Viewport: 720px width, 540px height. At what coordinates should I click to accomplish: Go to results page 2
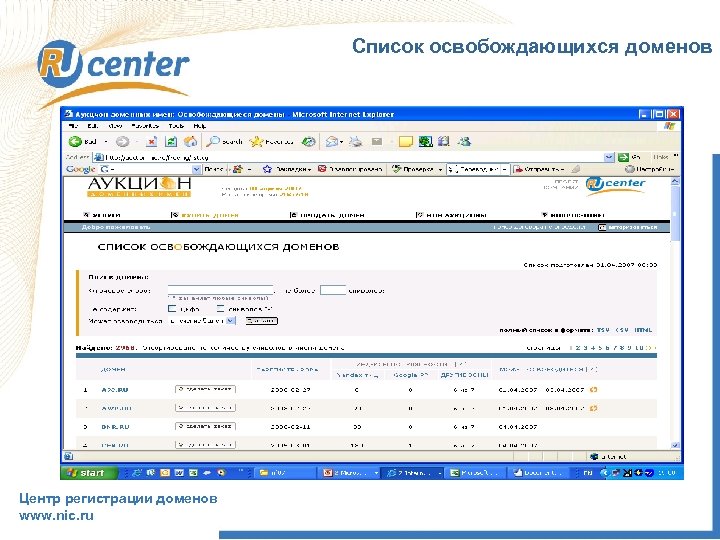click(x=578, y=348)
